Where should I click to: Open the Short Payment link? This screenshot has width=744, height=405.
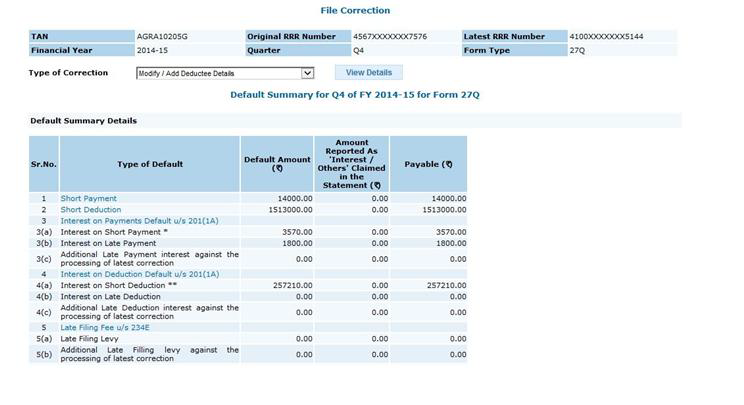pyautogui.click(x=88, y=198)
